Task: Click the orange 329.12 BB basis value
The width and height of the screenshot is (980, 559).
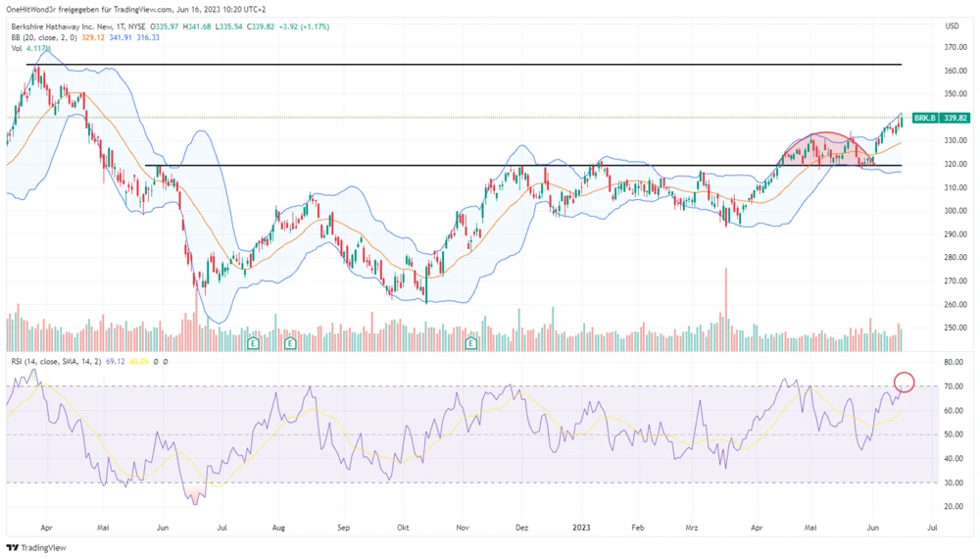Action: [93, 37]
